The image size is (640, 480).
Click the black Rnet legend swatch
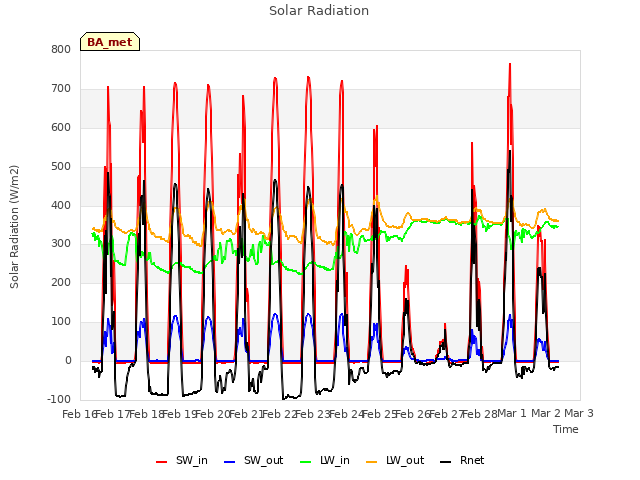tap(446, 462)
